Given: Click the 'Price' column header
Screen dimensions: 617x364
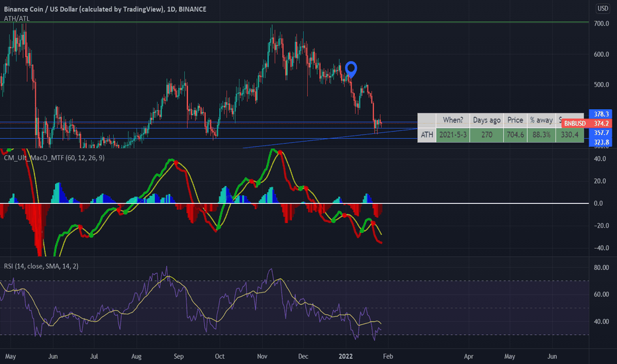Looking at the screenshot, I should point(515,120).
